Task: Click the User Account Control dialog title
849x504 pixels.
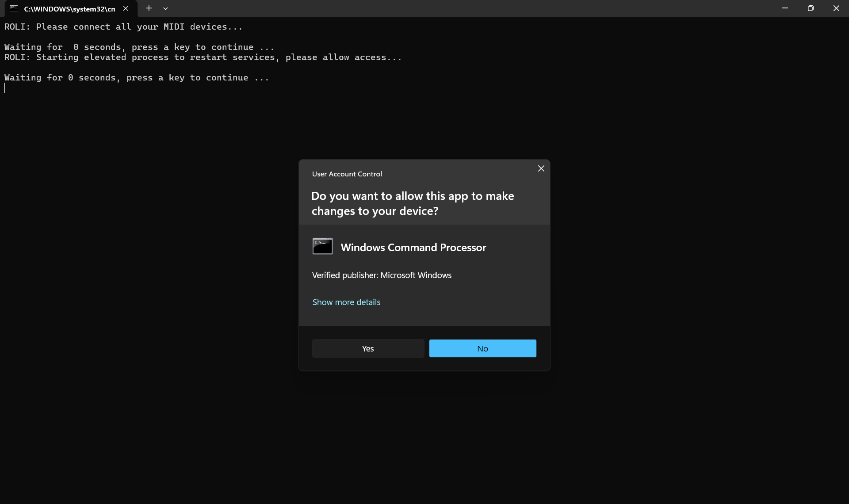Action: coord(347,174)
